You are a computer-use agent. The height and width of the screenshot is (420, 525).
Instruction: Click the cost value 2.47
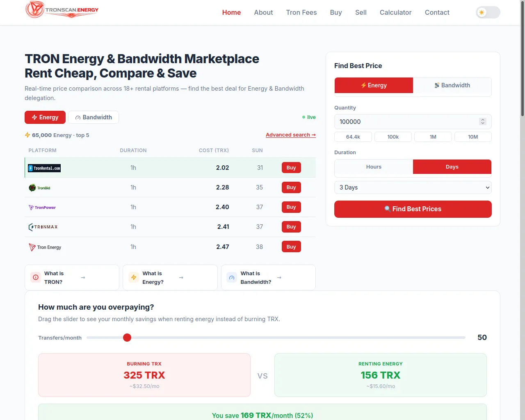tap(223, 247)
